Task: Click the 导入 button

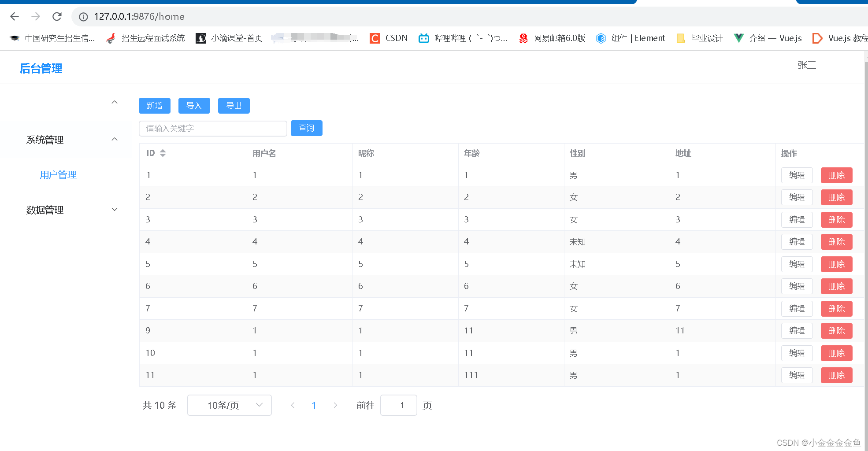Action: pos(194,106)
